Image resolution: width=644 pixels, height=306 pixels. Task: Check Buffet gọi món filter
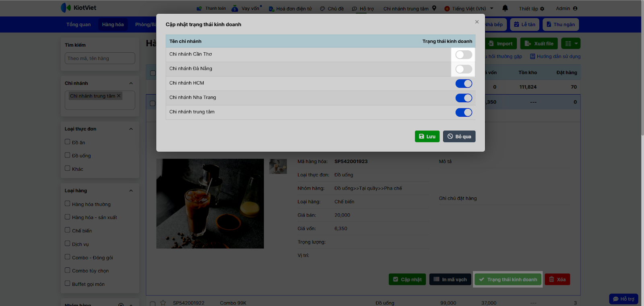coord(68,283)
